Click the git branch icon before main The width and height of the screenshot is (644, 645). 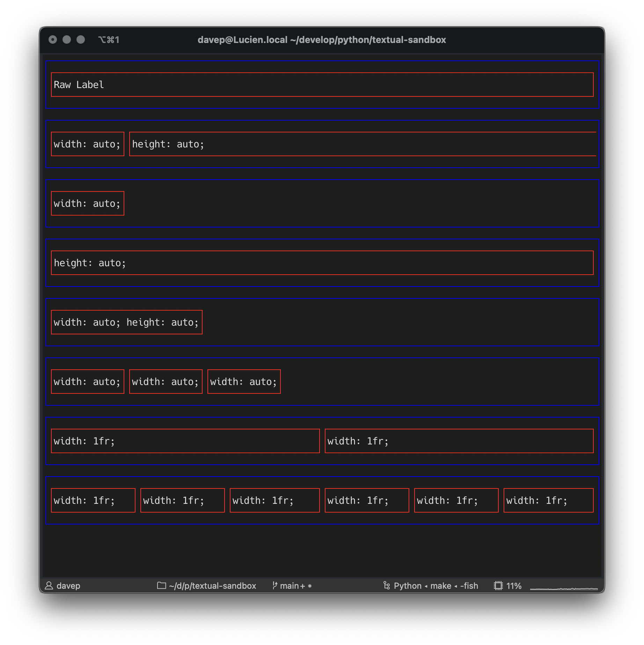pyautogui.click(x=275, y=585)
